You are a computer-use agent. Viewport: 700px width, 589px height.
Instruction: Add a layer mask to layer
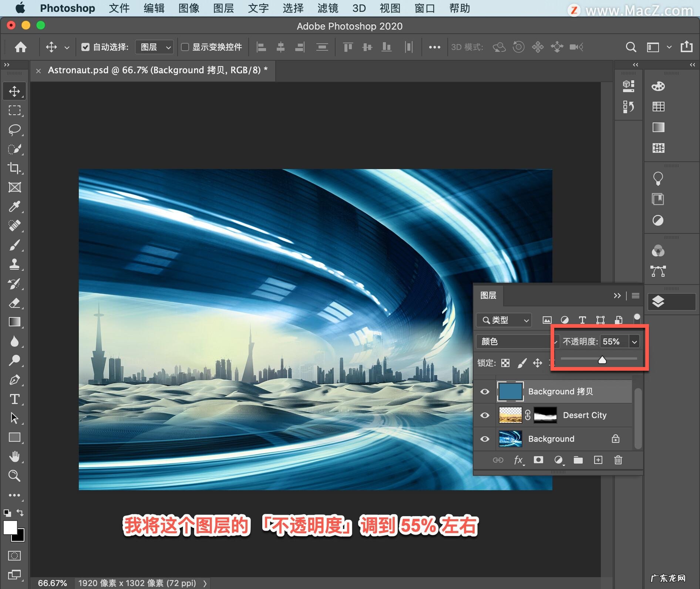coord(538,460)
